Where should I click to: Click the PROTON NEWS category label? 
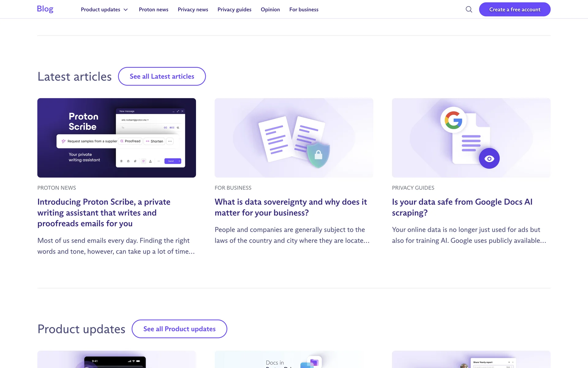pyautogui.click(x=57, y=188)
